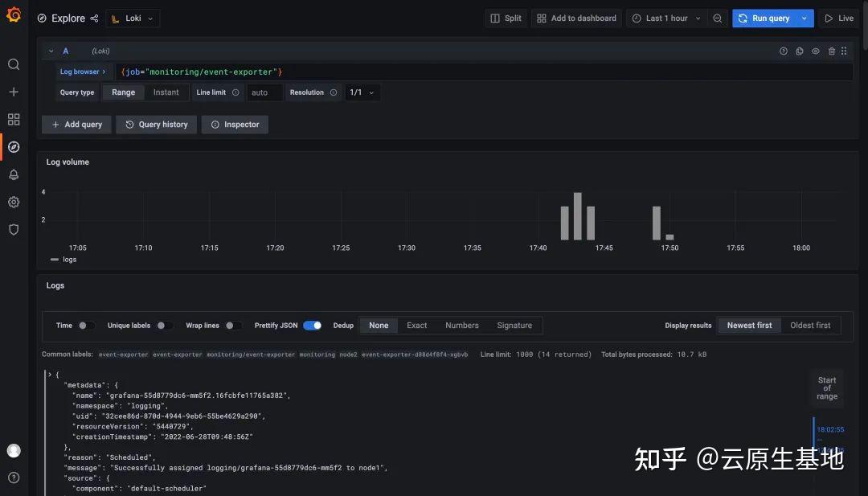
Task: Open the Search magnifier in the sidebar
Action: point(13,64)
